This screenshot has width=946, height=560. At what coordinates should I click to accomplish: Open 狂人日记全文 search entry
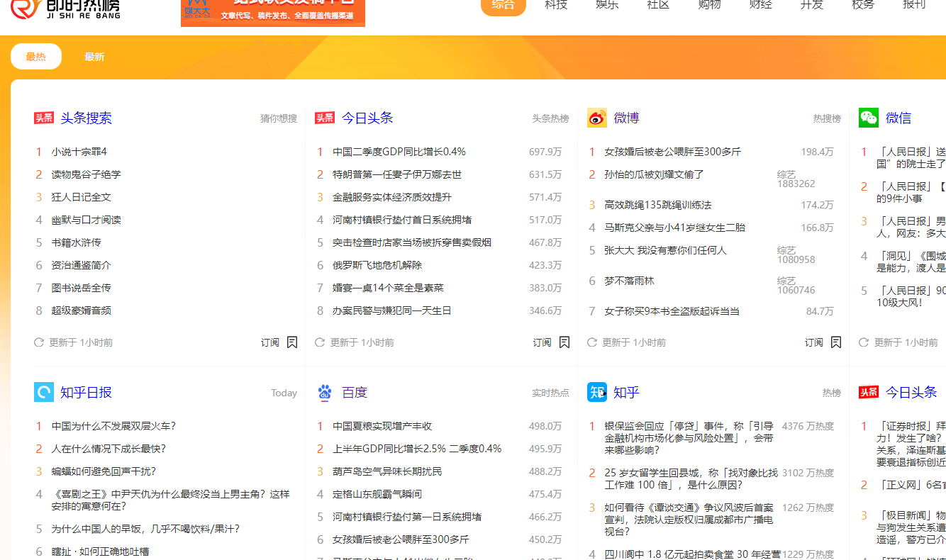[x=81, y=197]
